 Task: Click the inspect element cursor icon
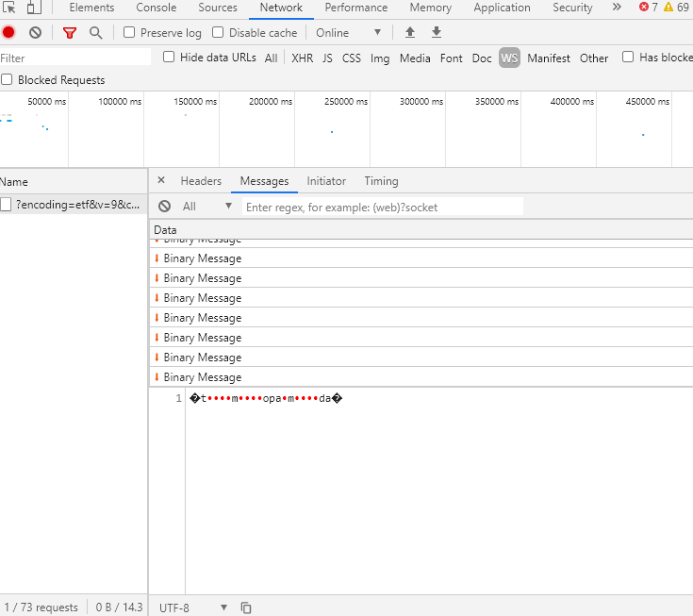coord(8,8)
